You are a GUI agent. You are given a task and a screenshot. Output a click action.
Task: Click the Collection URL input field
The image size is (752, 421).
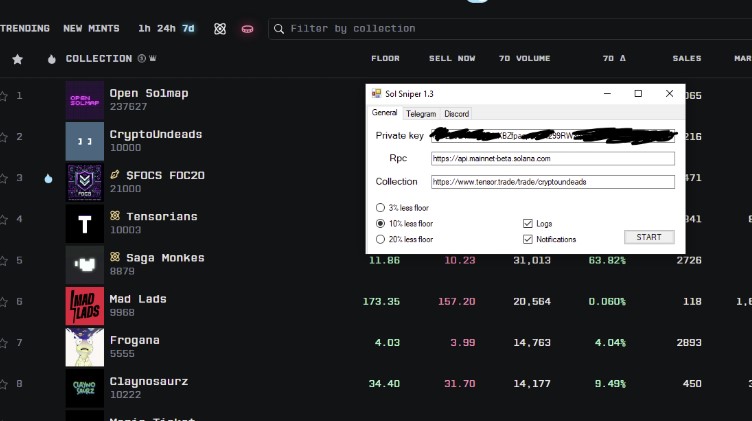point(552,182)
